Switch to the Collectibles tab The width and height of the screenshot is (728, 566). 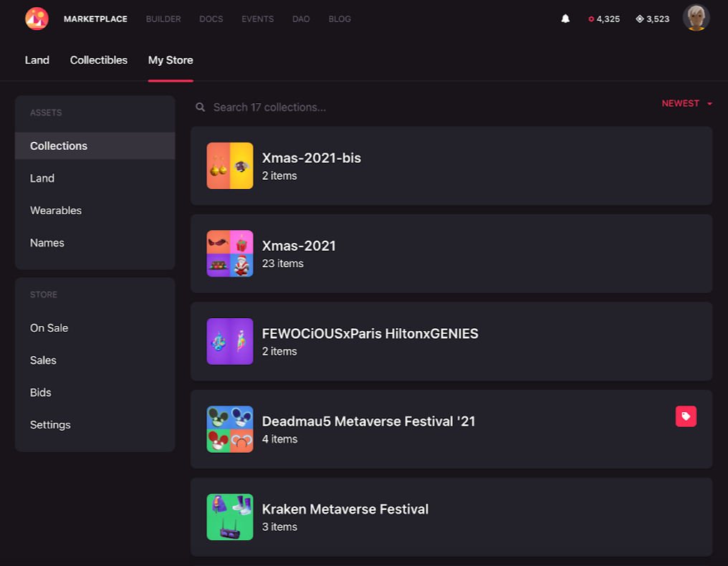(x=99, y=60)
